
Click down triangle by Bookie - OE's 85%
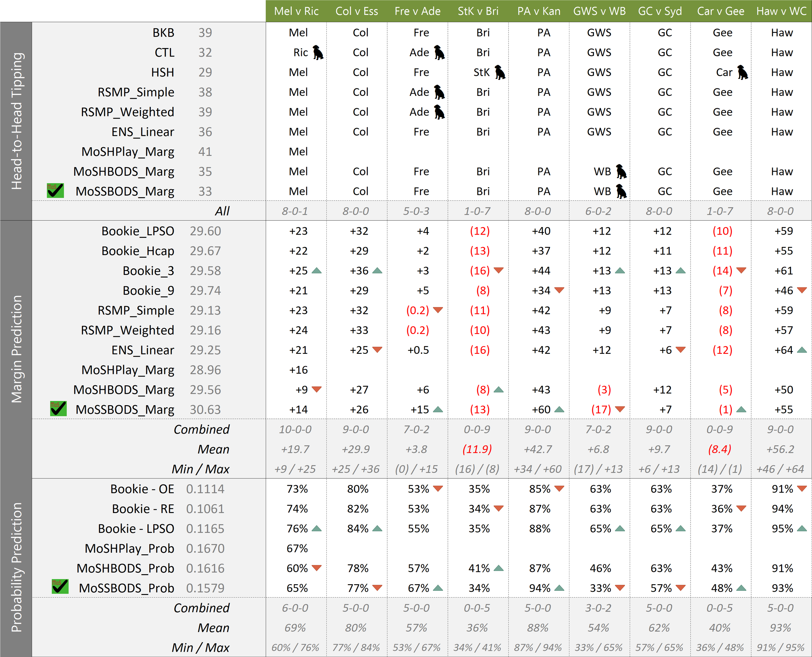[x=559, y=489]
